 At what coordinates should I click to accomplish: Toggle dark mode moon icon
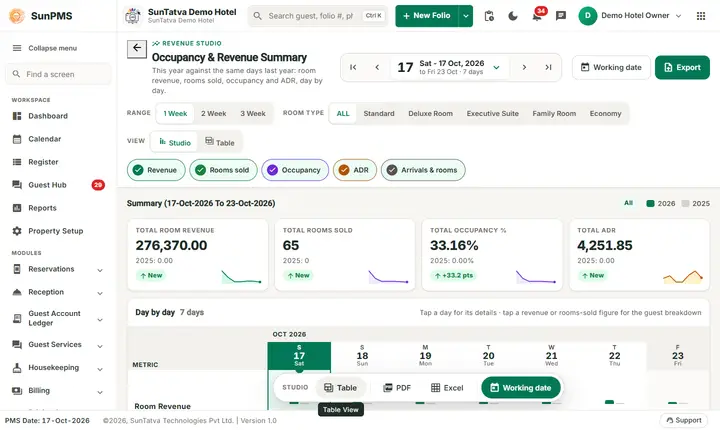tap(513, 16)
